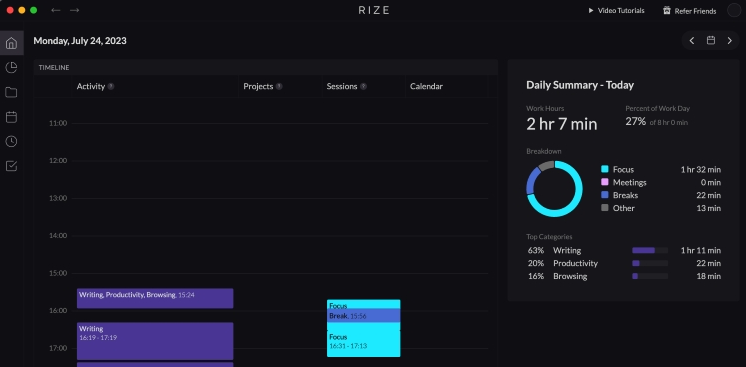The image size is (746, 367).
Task: Click the Breakdown donut chart
Action: (x=554, y=189)
